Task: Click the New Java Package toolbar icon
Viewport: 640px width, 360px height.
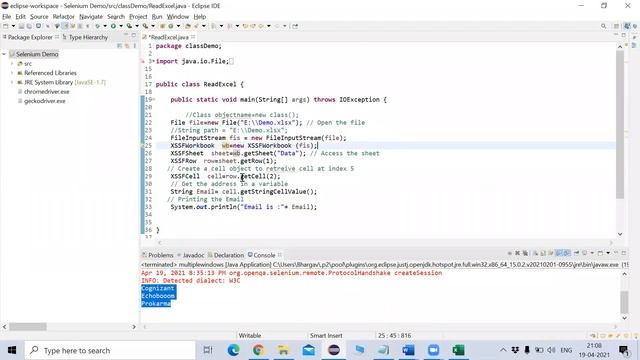Action: 162,26
